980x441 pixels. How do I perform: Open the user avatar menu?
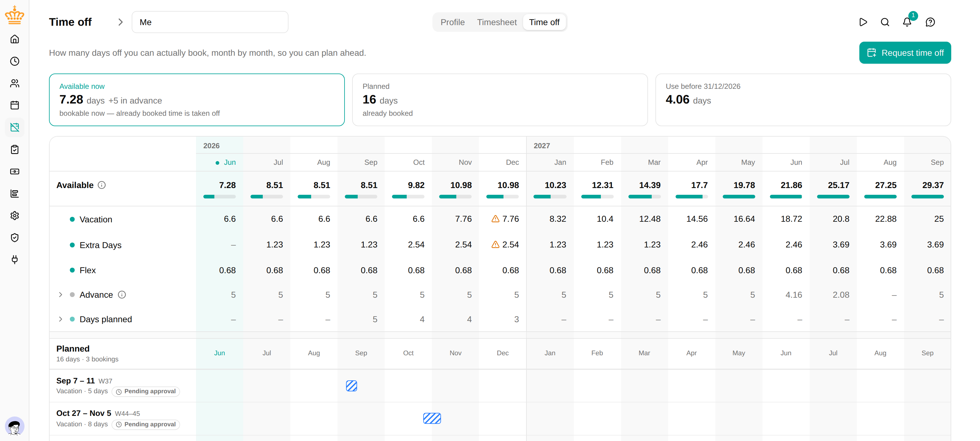pyautogui.click(x=14, y=426)
